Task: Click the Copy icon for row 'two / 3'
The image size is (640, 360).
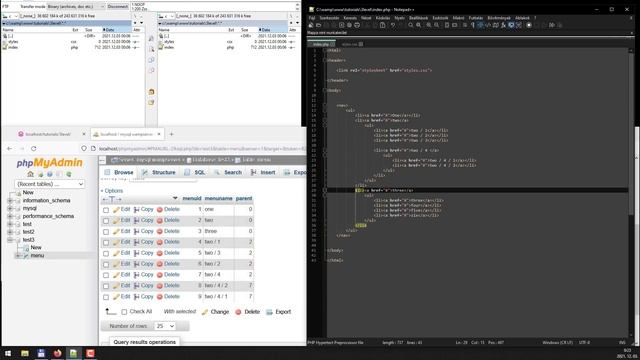Action: [137, 253]
